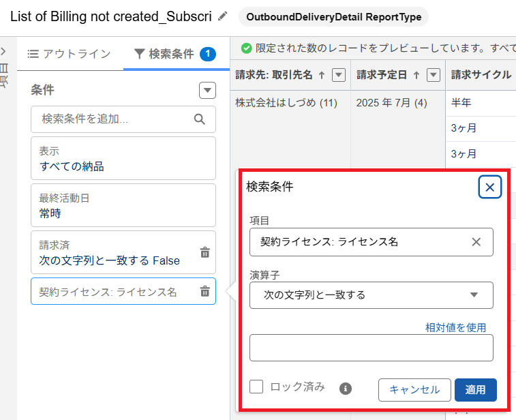Delete the 請求済 filter with trash icon
This screenshot has width=516, height=420.
tap(204, 252)
